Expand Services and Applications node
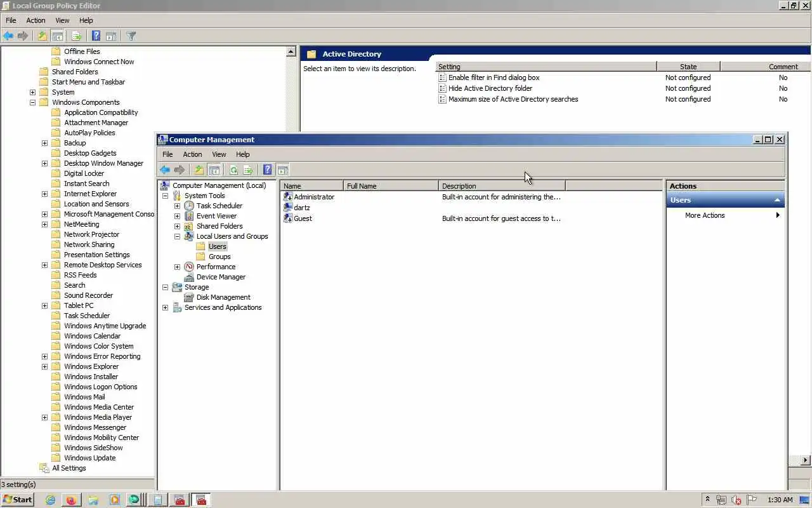This screenshot has height=508, width=812. coord(166,307)
